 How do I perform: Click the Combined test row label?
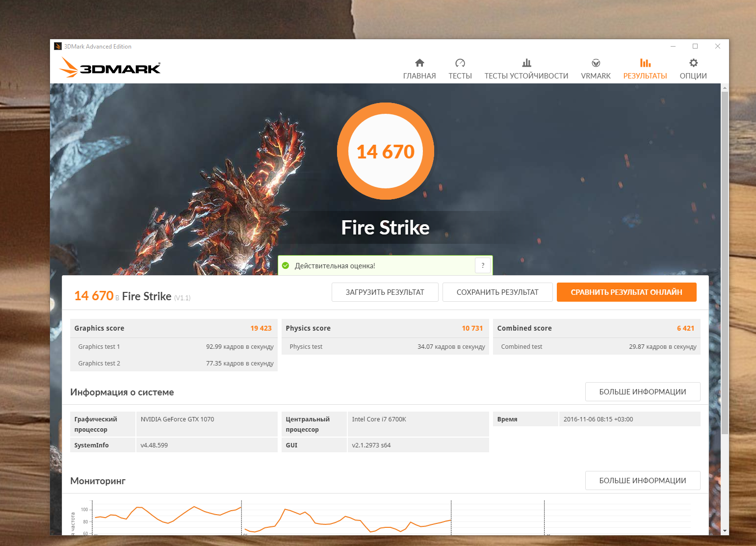[521, 346]
